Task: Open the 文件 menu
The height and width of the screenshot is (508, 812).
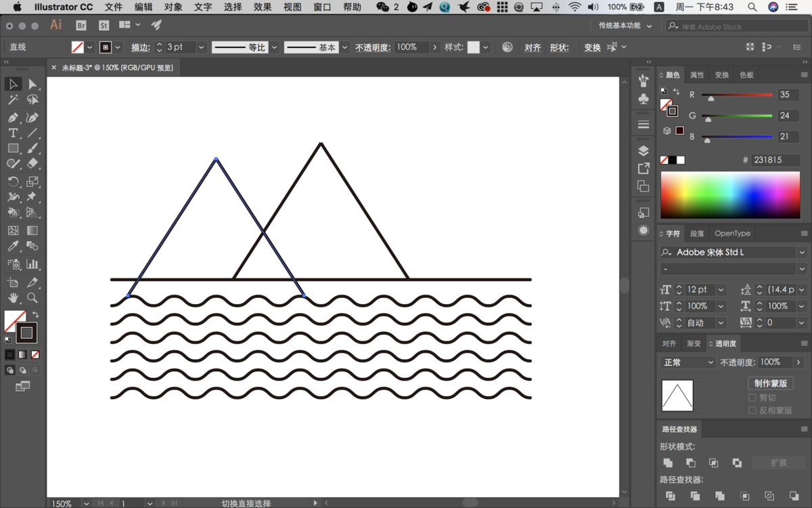Action: (x=114, y=7)
